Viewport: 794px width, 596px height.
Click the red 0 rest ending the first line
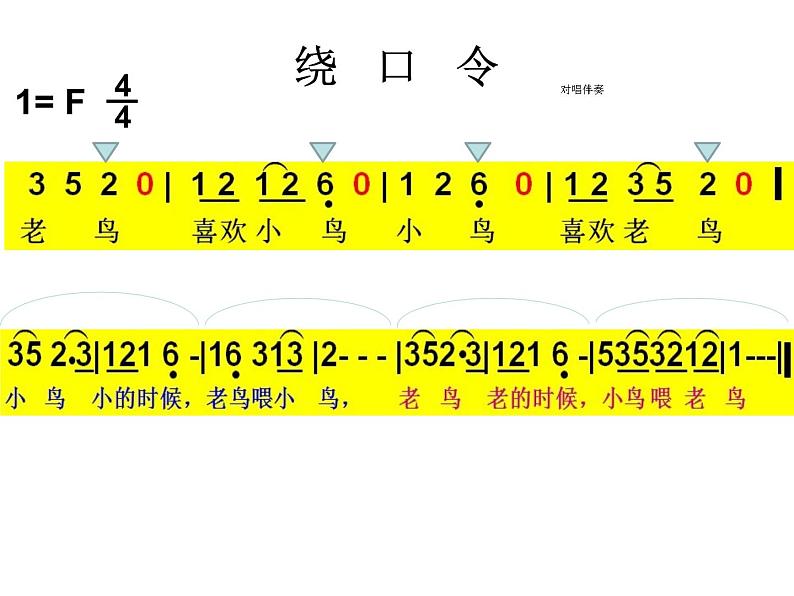coord(743,184)
